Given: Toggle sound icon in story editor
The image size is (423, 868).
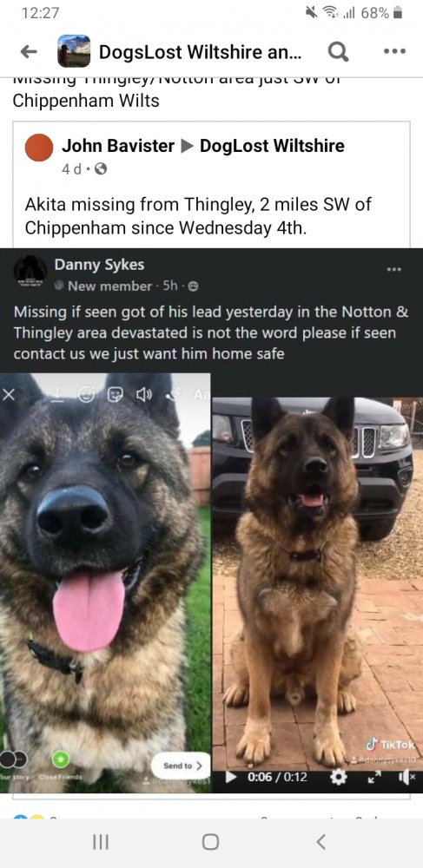Looking at the screenshot, I should pyautogui.click(x=143, y=395).
